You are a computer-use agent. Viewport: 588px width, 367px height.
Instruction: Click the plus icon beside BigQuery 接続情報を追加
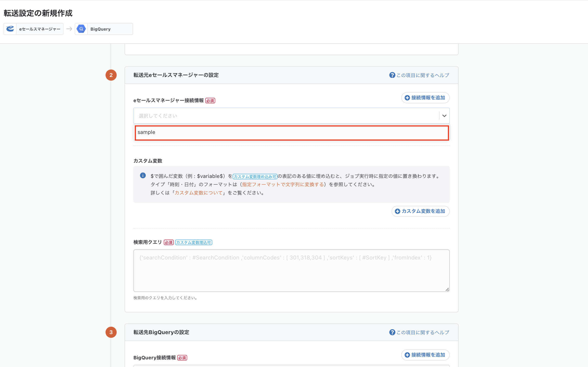coord(407,355)
